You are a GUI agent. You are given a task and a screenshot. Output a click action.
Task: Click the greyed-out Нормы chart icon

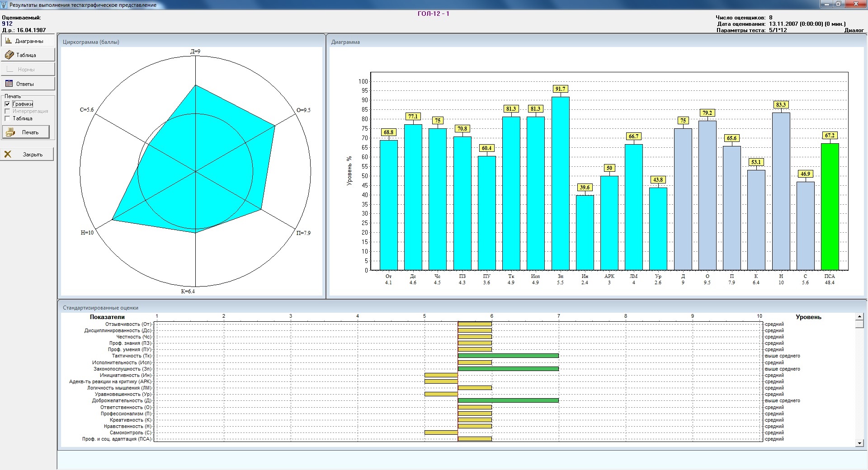(10, 69)
